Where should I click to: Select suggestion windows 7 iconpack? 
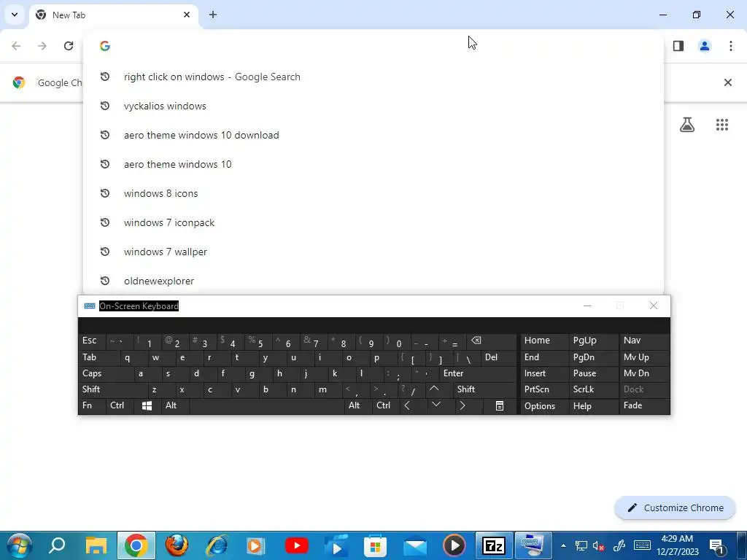point(373,222)
